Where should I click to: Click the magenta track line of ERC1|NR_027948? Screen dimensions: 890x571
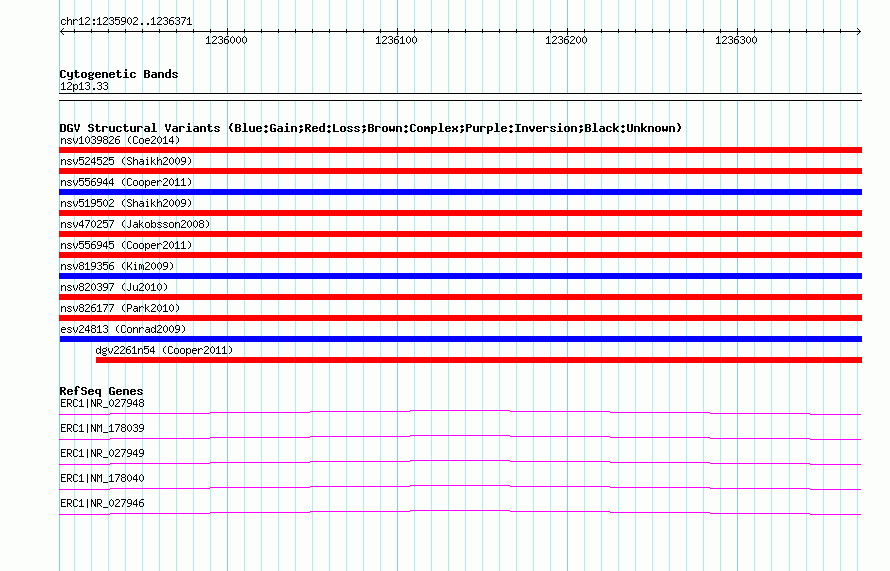pyautogui.click(x=460, y=410)
